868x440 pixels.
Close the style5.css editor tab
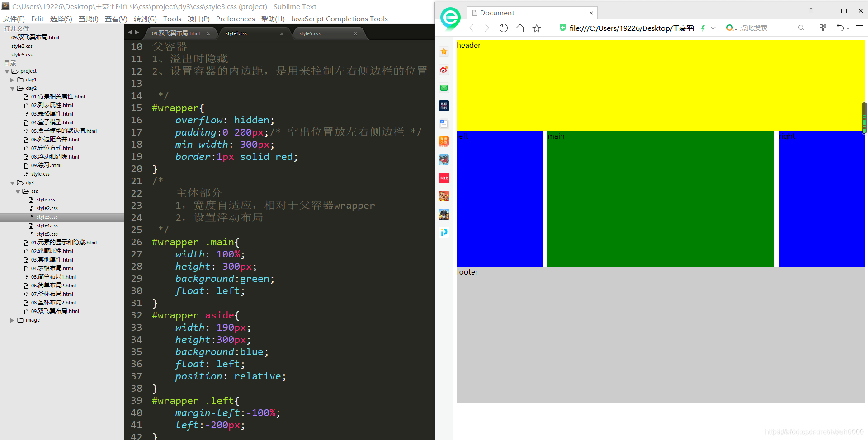[355, 33]
